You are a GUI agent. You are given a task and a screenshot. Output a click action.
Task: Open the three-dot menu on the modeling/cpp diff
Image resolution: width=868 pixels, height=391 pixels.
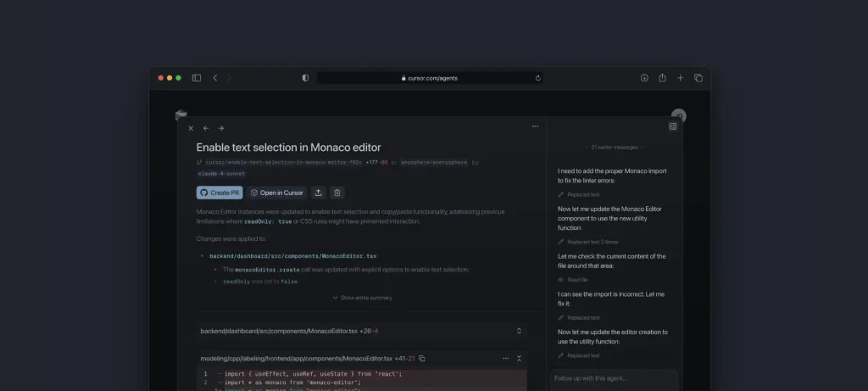tap(505, 358)
